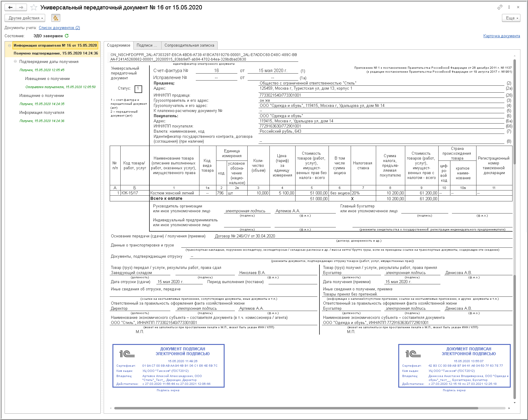
Task: Click the 20% tax rate cell
Action: [x=363, y=193]
